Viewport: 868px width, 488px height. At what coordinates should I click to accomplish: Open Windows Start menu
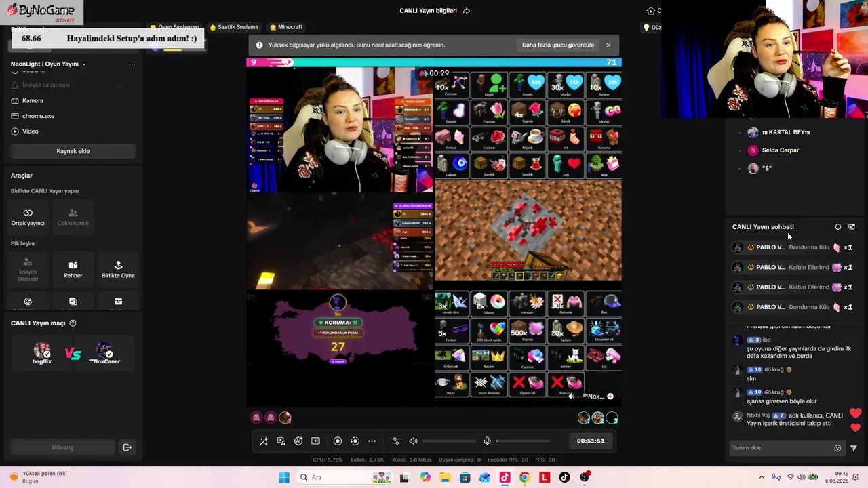284,477
